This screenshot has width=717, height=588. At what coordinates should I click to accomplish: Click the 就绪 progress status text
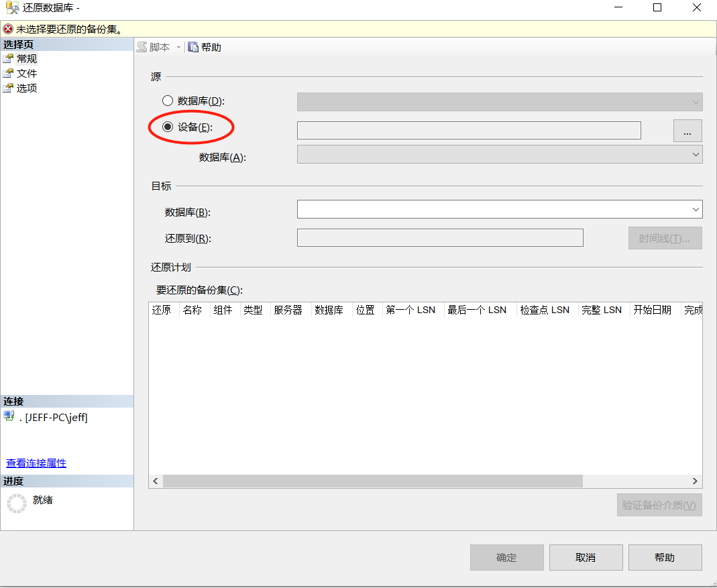42,499
